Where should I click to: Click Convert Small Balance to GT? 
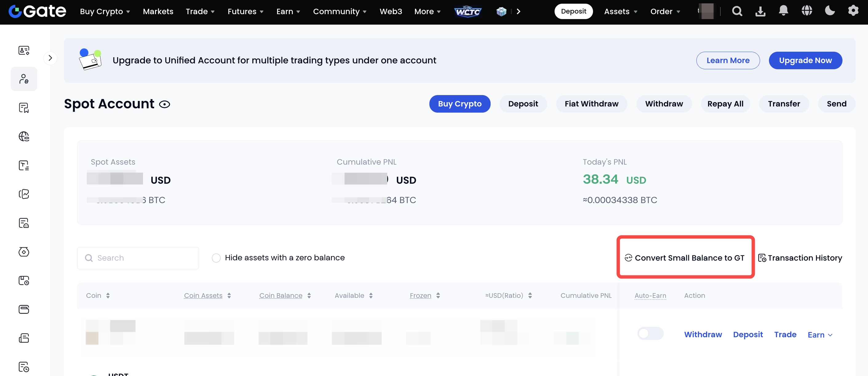pyautogui.click(x=685, y=258)
